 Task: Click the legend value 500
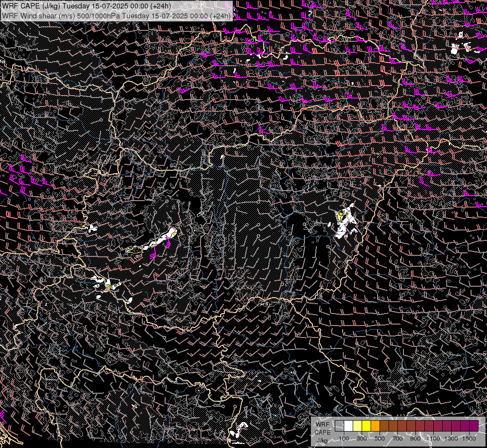[x=380, y=439]
